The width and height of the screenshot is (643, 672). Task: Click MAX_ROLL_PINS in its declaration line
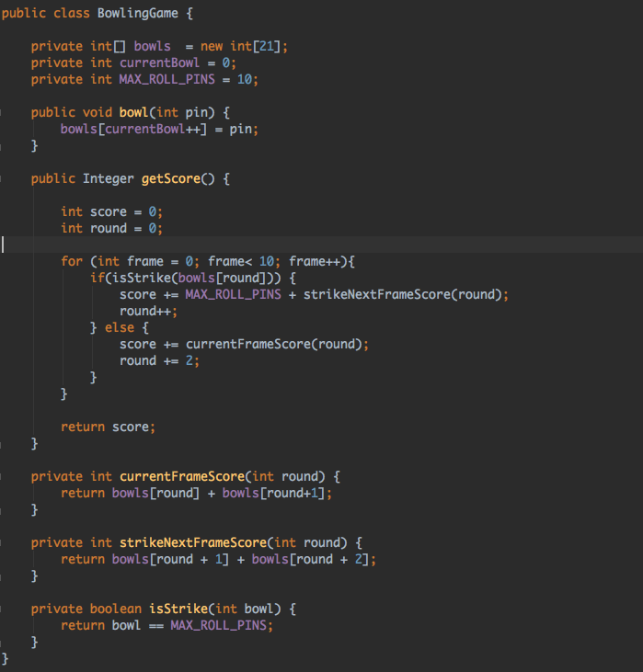pyautogui.click(x=166, y=80)
